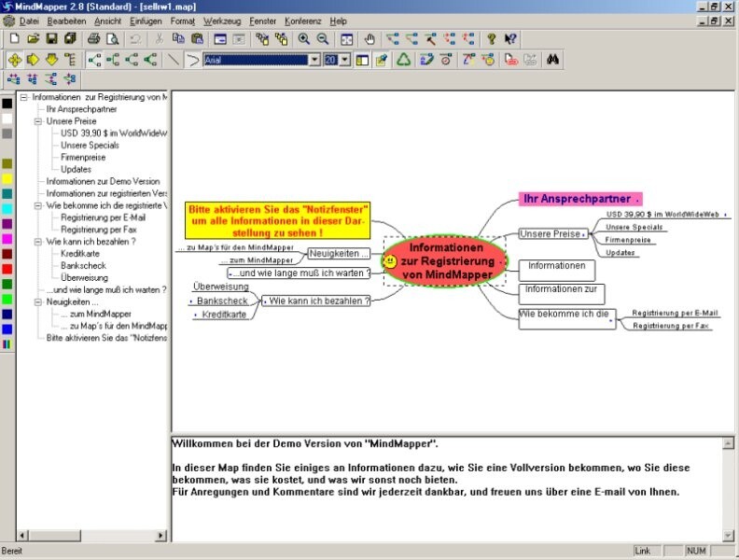Zoom in with the plus magnifier icon
This screenshot has height=560, width=739.
point(304,39)
